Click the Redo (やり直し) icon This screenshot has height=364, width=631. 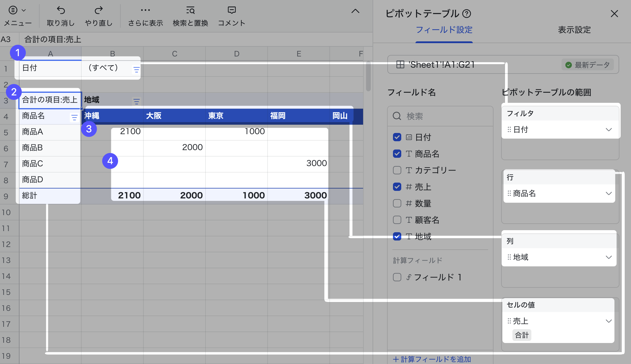pyautogui.click(x=98, y=11)
